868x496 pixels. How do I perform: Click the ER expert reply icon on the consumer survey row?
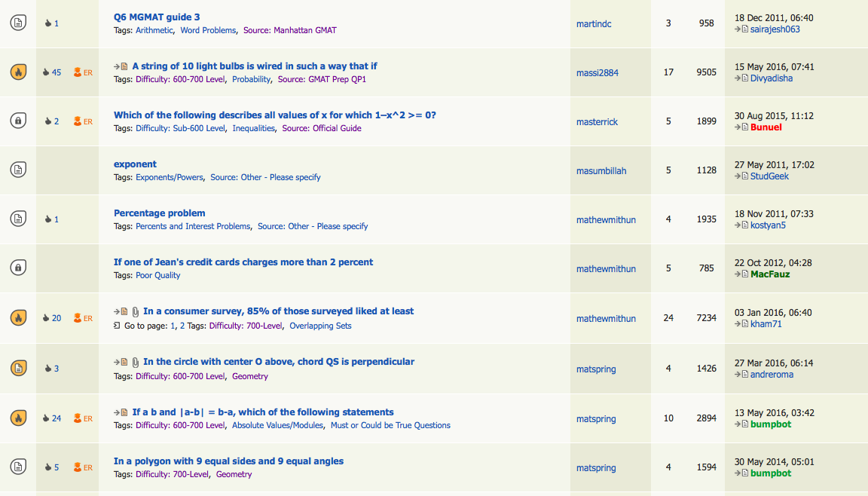pos(83,318)
